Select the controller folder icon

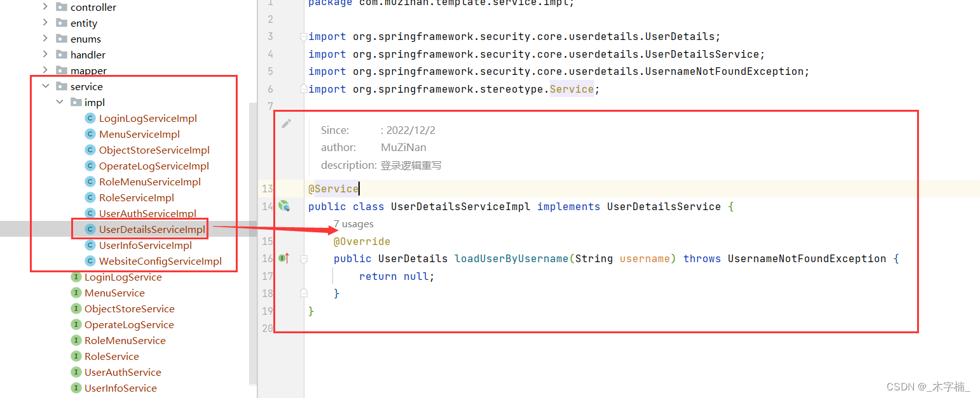(x=62, y=7)
